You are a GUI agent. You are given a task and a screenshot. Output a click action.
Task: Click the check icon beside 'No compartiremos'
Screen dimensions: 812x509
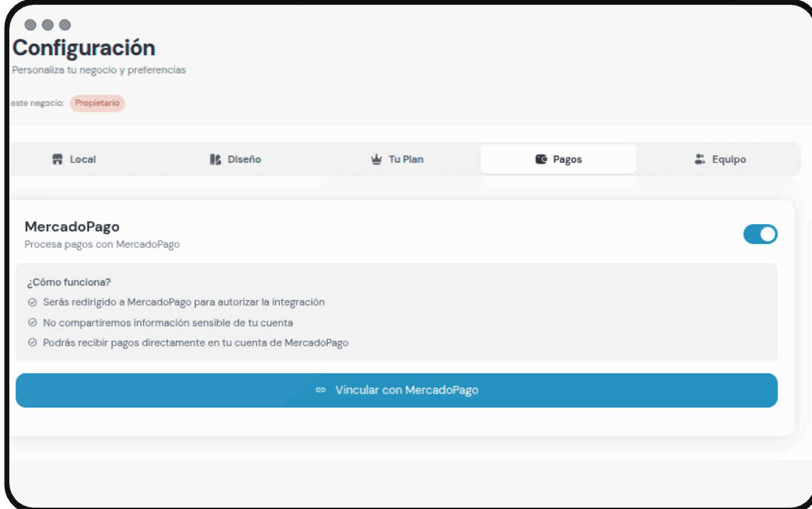[33, 323]
